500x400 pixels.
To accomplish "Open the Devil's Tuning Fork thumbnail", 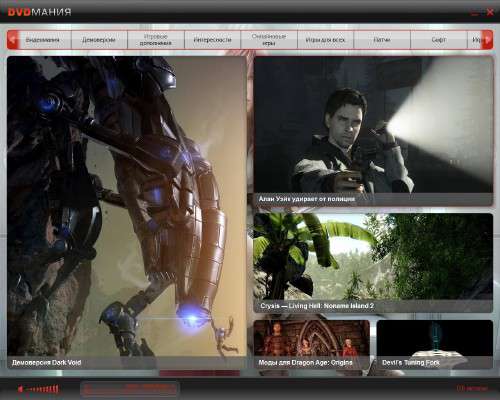I will pos(435,344).
